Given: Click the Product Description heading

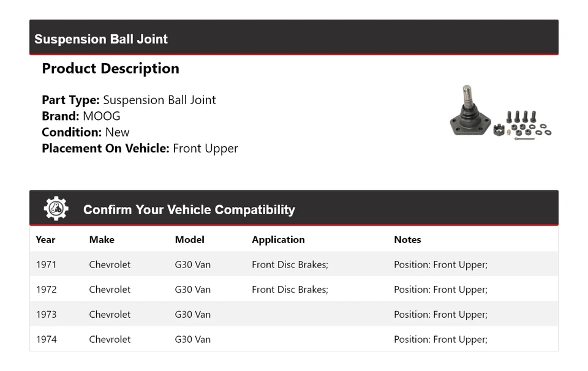Looking at the screenshot, I should [x=110, y=69].
